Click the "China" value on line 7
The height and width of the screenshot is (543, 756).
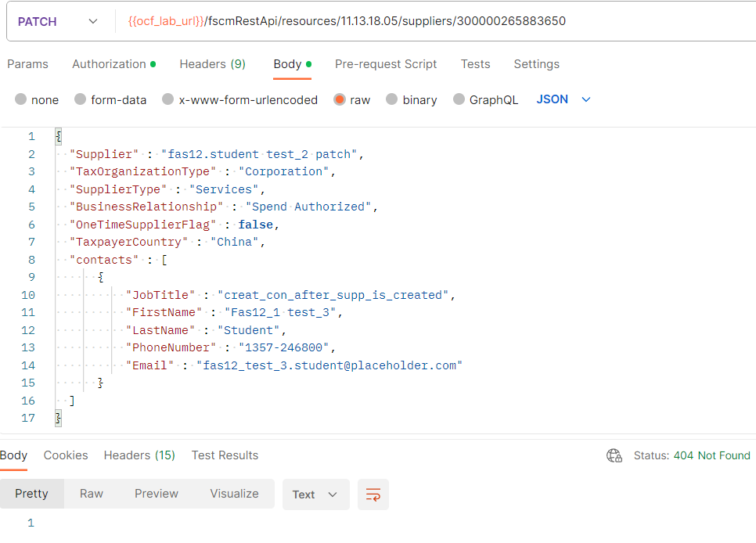(x=234, y=242)
